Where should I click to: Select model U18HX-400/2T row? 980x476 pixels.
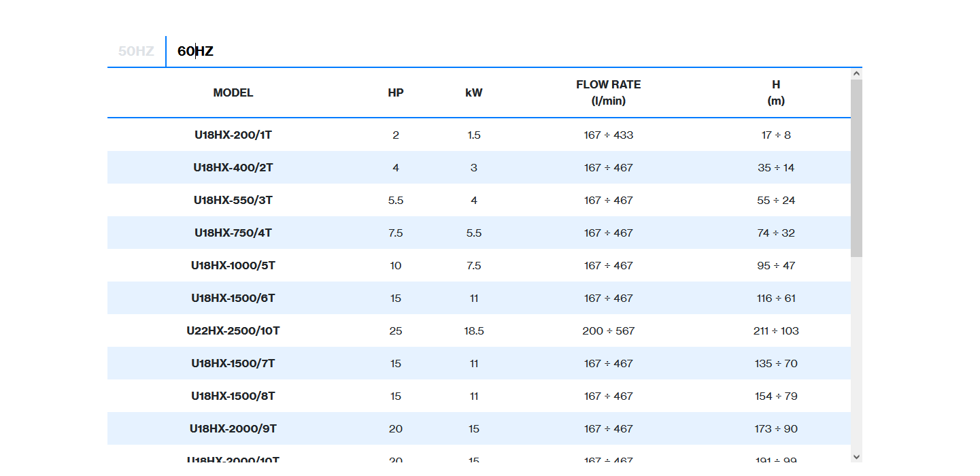[x=233, y=167]
